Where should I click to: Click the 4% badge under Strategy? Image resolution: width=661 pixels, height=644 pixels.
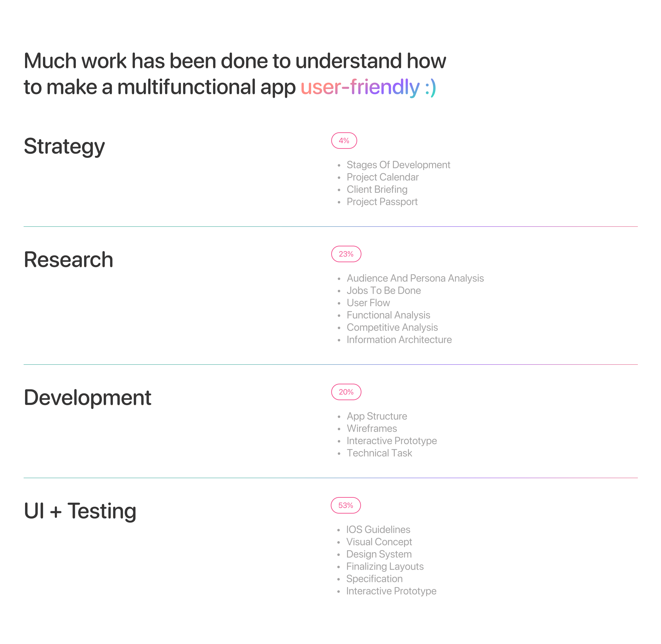[344, 141]
